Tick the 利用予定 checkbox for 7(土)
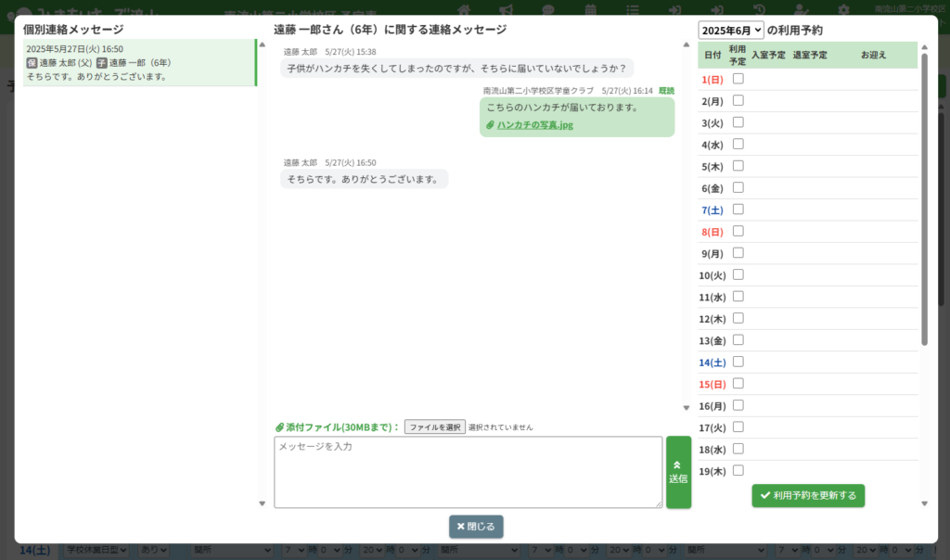Image resolution: width=950 pixels, height=560 pixels. (x=738, y=210)
